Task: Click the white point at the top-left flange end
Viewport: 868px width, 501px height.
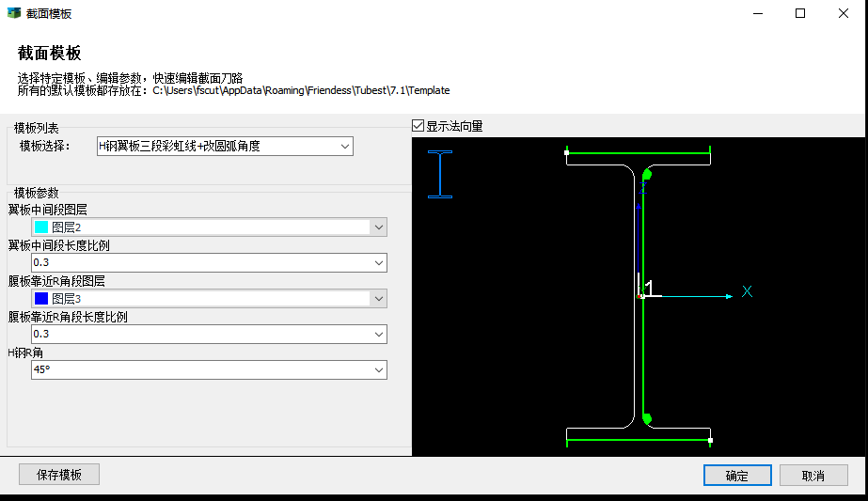Action: (x=566, y=151)
